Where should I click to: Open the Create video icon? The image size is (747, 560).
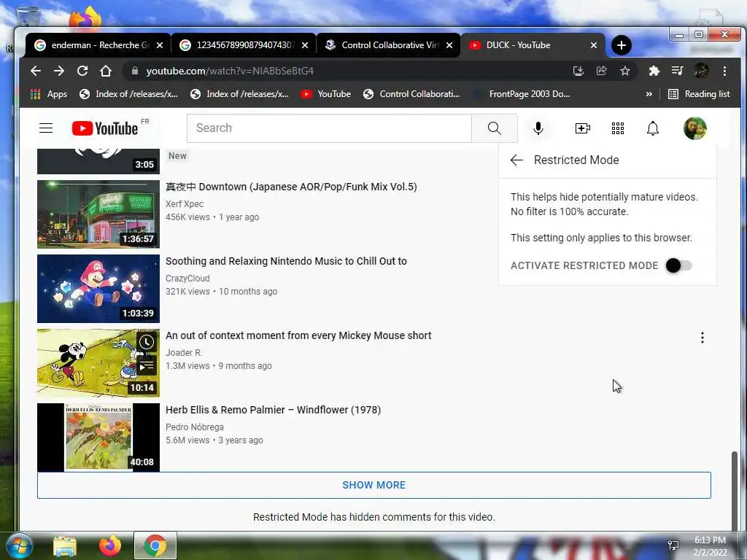(583, 128)
